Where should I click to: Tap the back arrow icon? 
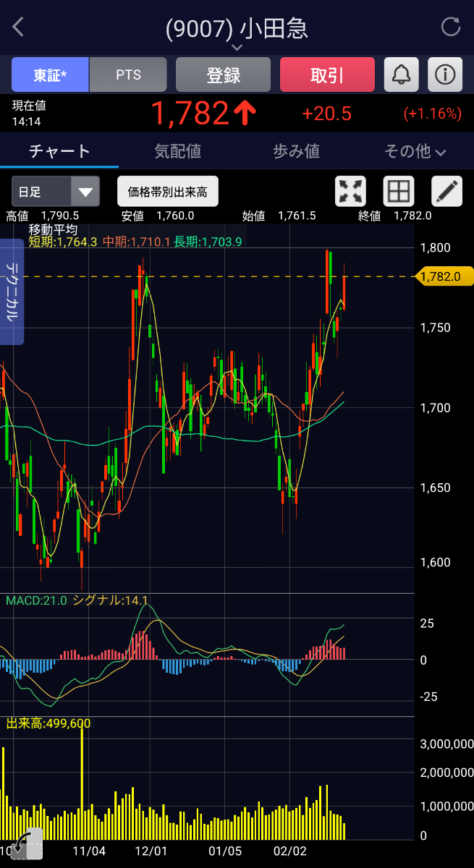(x=19, y=27)
